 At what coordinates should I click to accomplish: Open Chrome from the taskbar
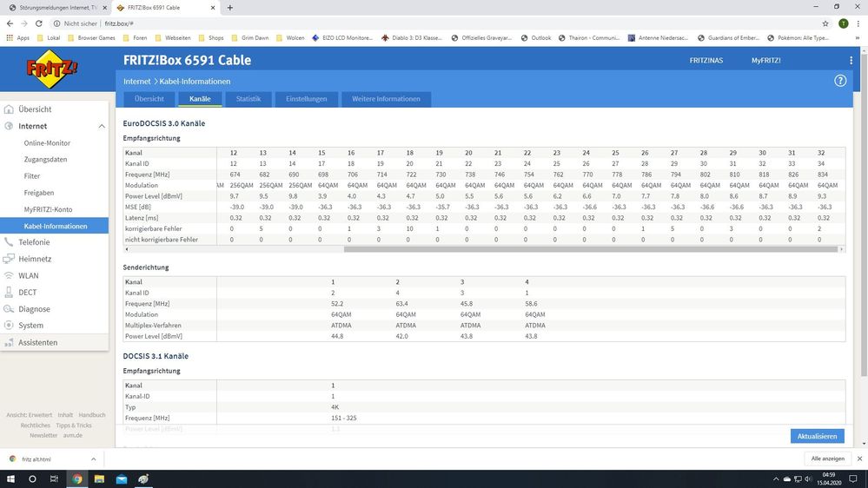click(x=77, y=479)
